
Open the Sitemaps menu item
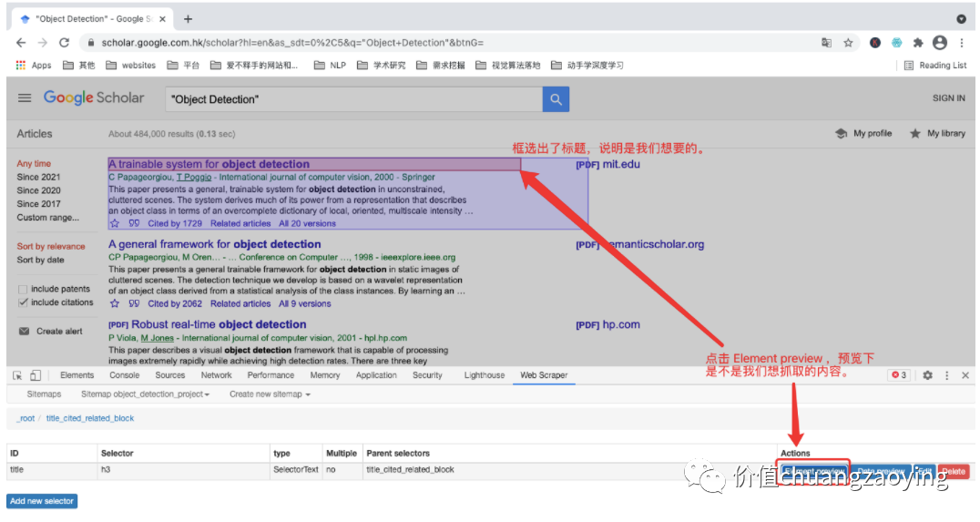tap(44, 394)
